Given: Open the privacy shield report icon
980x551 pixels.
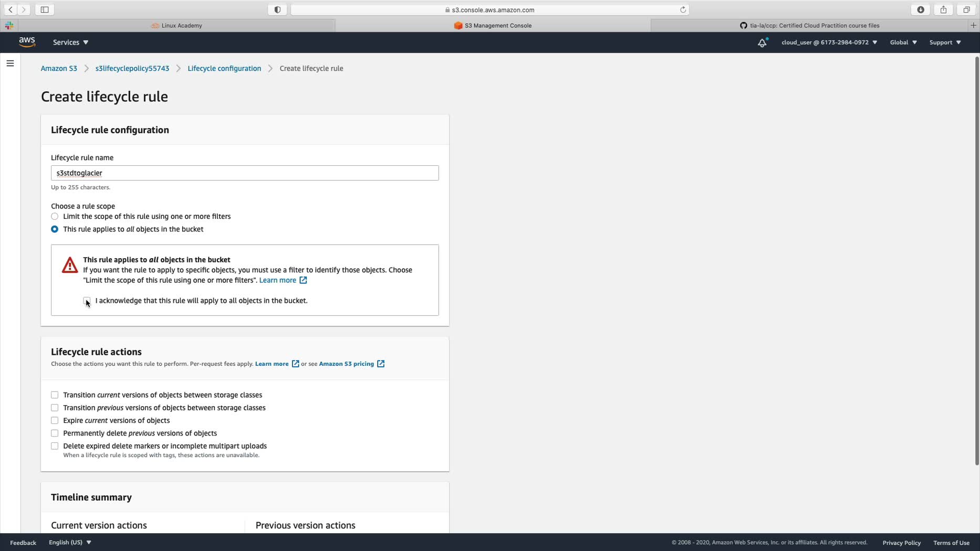Looking at the screenshot, I should (277, 9).
